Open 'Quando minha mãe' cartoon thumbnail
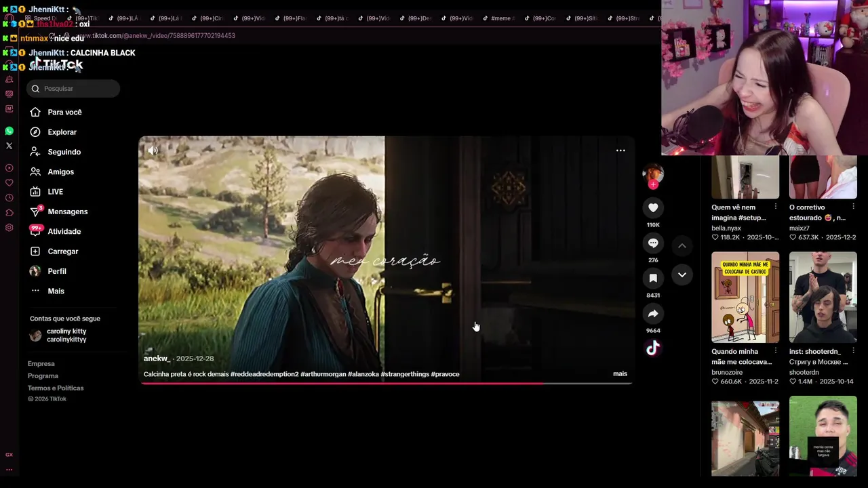The image size is (868, 488). 745,298
